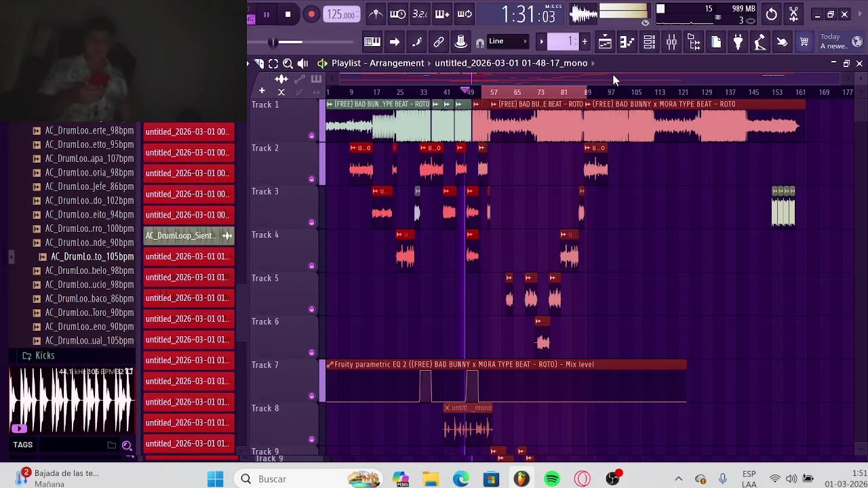Select the playlist zoom magnifier tool
868x488 pixels.
pos(288,63)
